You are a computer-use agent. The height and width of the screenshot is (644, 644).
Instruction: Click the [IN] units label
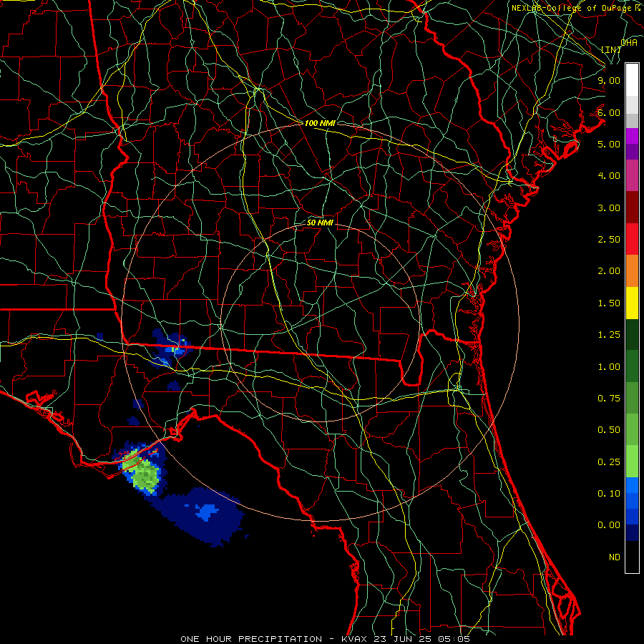point(611,49)
